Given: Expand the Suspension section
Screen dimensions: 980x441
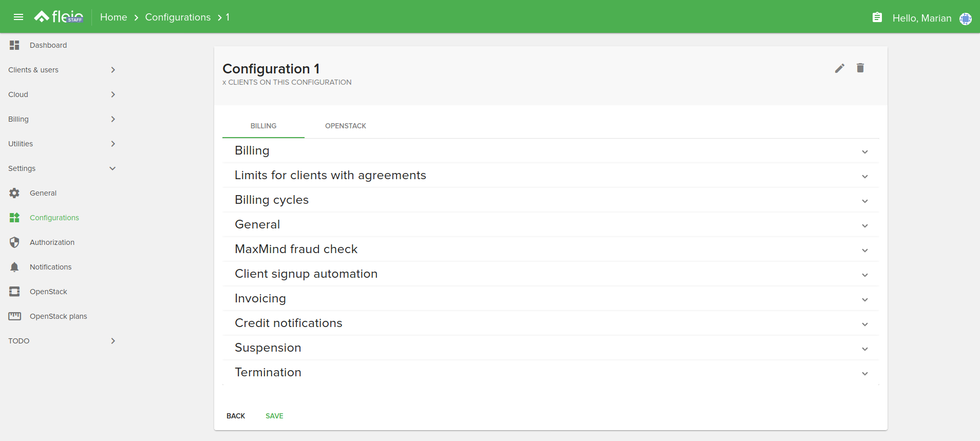Looking at the screenshot, I should pos(551,348).
